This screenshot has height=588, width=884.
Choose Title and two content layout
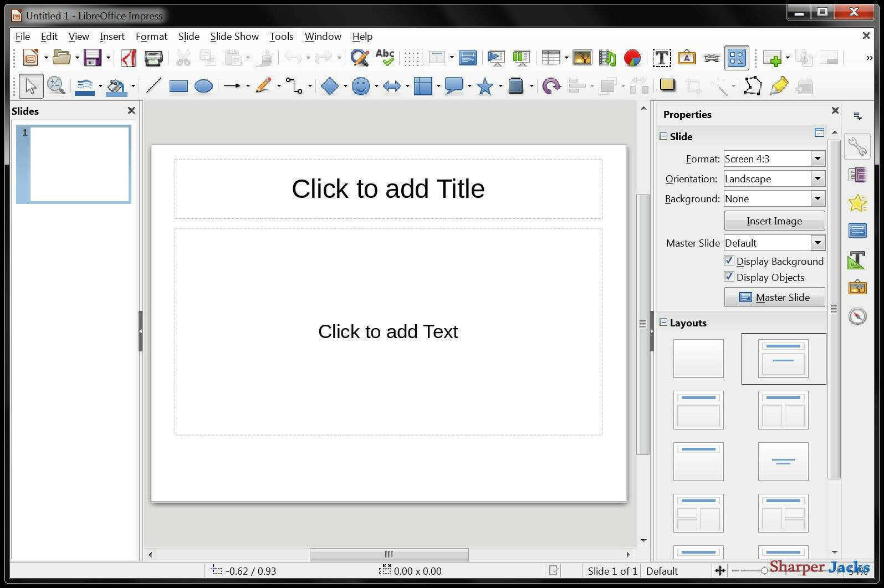click(783, 410)
